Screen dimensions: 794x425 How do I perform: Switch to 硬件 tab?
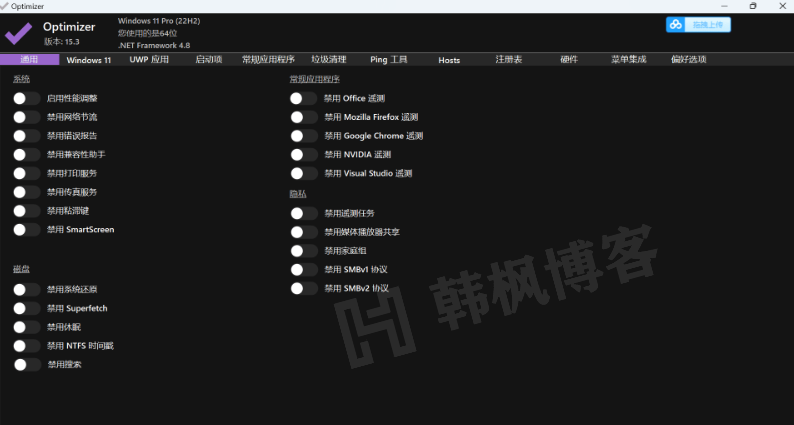(x=569, y=59)
